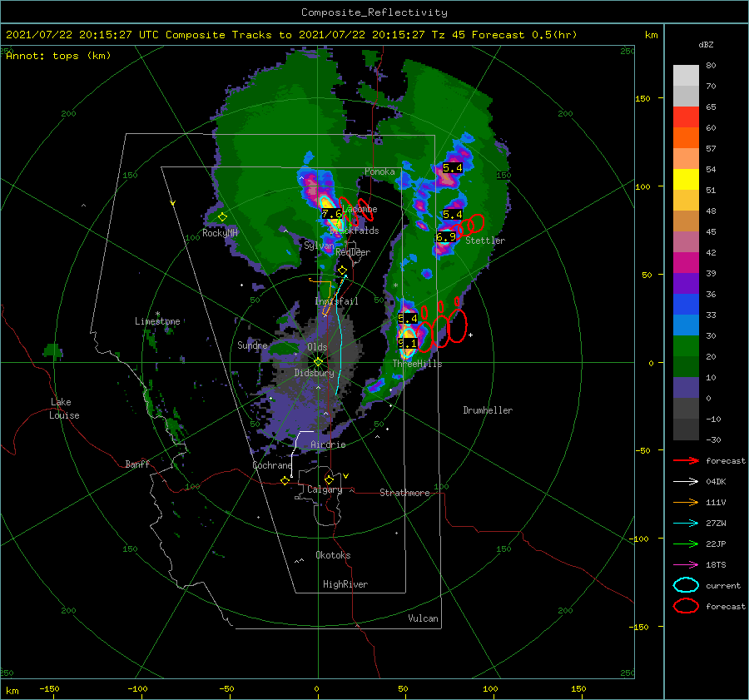Click the Okotoks label
The height and width of the screenshot is (700, 749).
[333, 555]
